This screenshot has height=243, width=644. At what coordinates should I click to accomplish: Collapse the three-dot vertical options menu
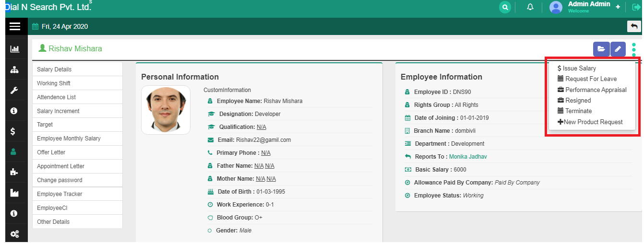pyautogui.click(x=634, y=49)
